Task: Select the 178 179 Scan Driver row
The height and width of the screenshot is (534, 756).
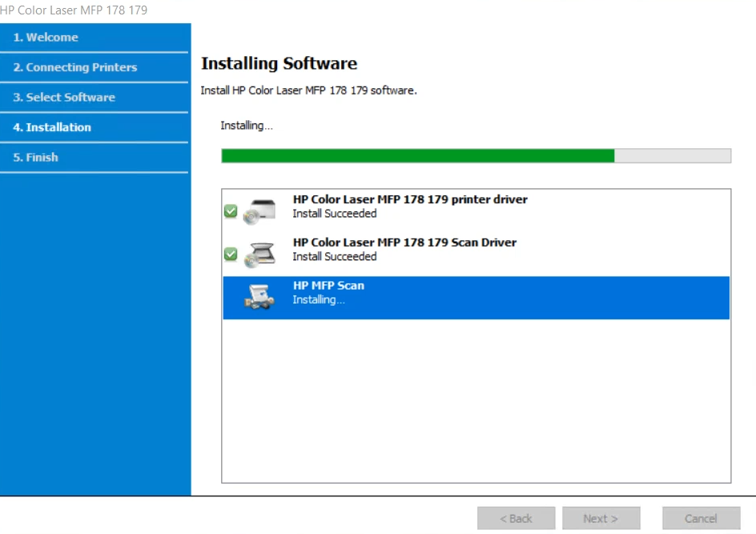Action: point(476,255)
